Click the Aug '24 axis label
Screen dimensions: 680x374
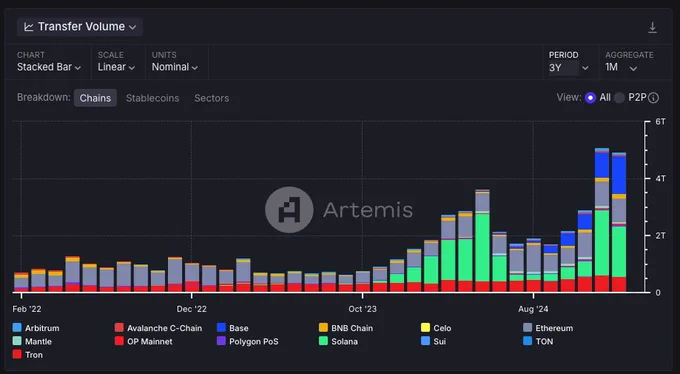[533, 309]
